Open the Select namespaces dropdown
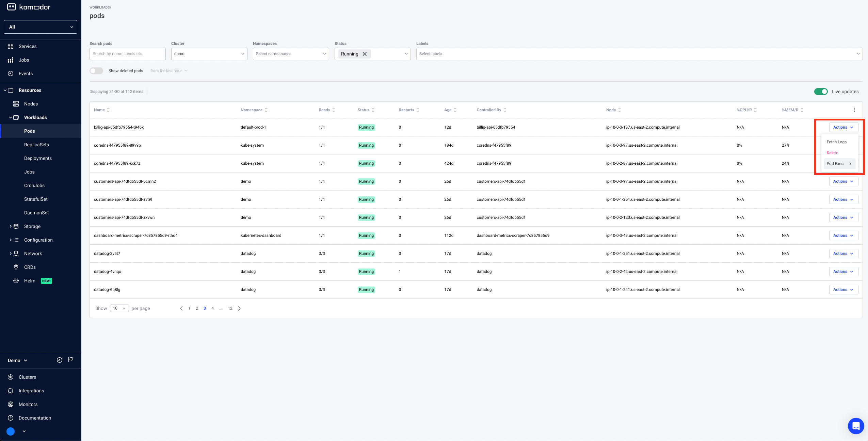 click(x=291, y=54)
